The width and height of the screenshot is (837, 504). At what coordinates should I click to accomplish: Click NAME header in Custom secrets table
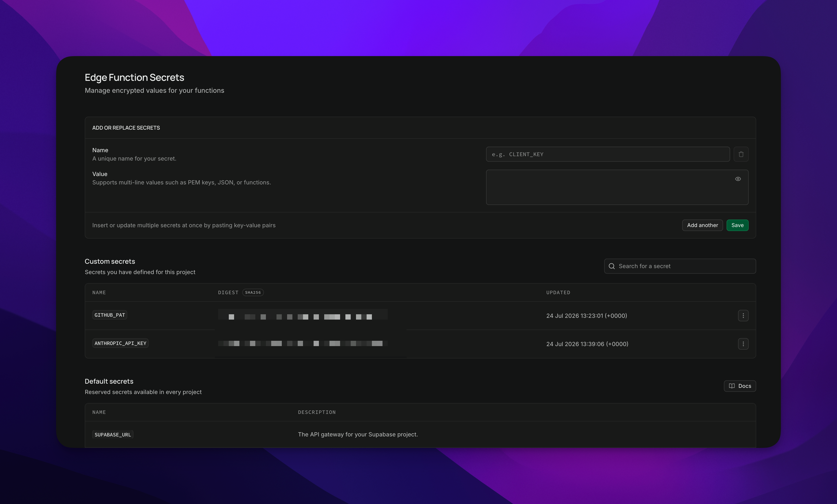pyautogui.click(x=99, y=292)
